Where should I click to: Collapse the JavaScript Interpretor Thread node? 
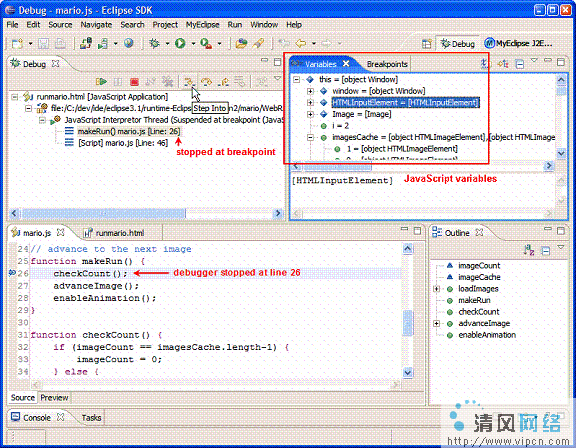(x=42, y=120)
